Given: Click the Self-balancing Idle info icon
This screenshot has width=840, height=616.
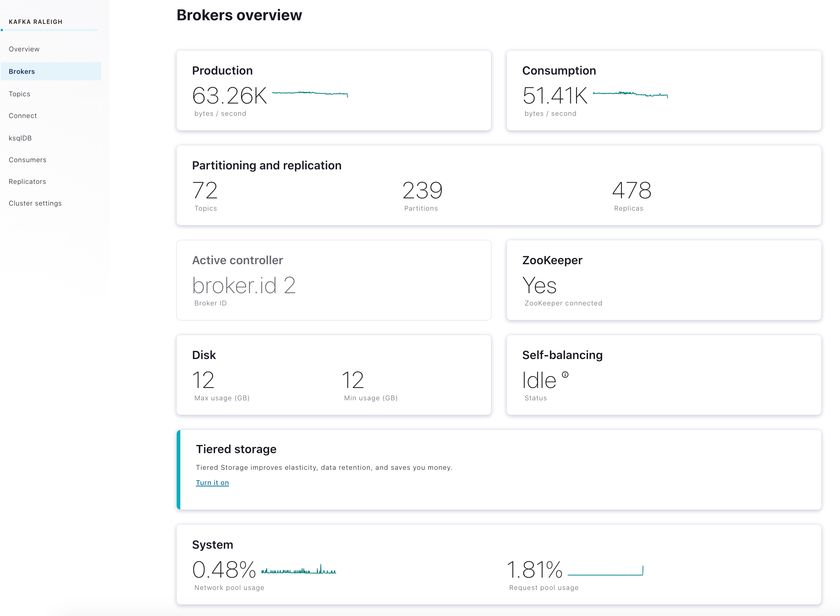Looking at the screenshot, I should coord(565,375).
